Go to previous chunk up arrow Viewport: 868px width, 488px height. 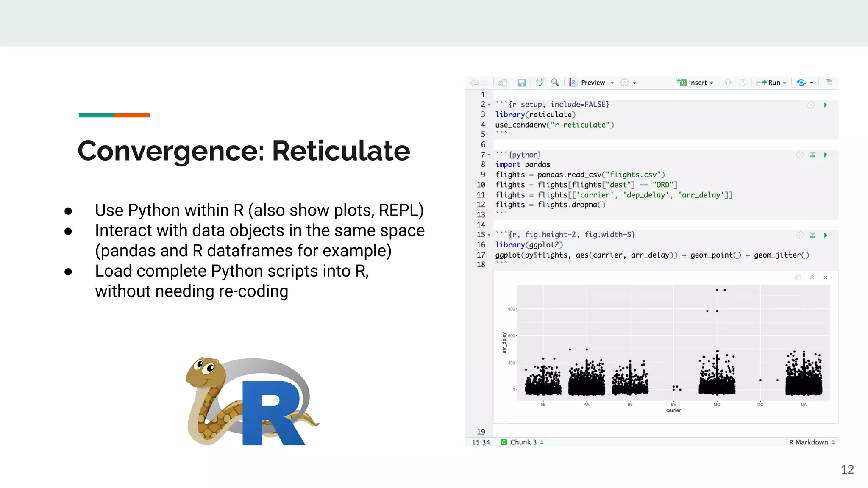[728, 83]
